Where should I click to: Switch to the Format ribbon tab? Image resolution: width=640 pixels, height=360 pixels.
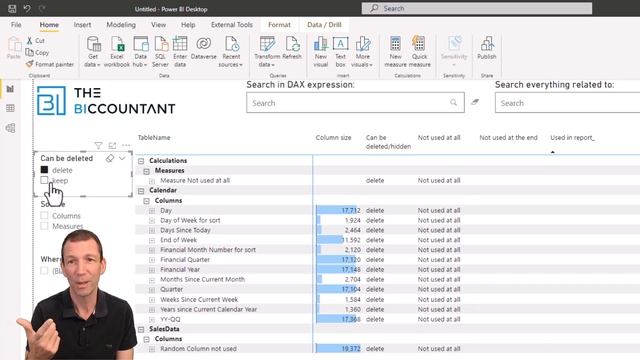click(x=279, y=25)
